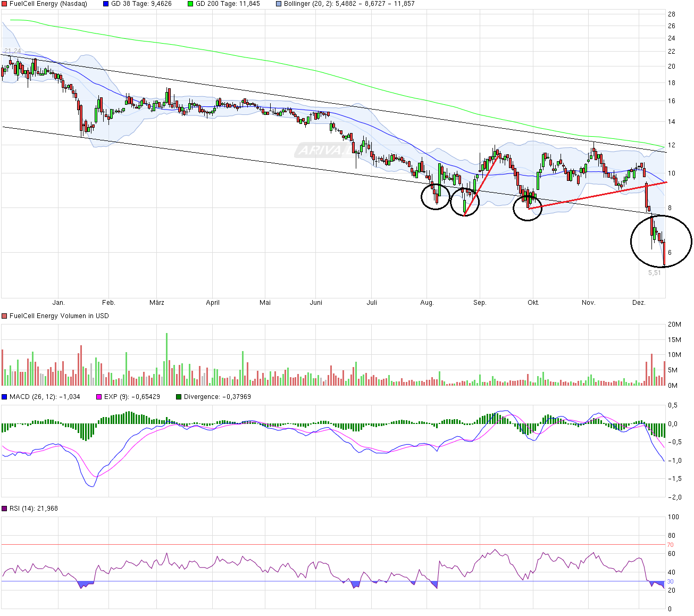Click the 'Juli' month label
694x616 pixels.
[x=372, y=303]
